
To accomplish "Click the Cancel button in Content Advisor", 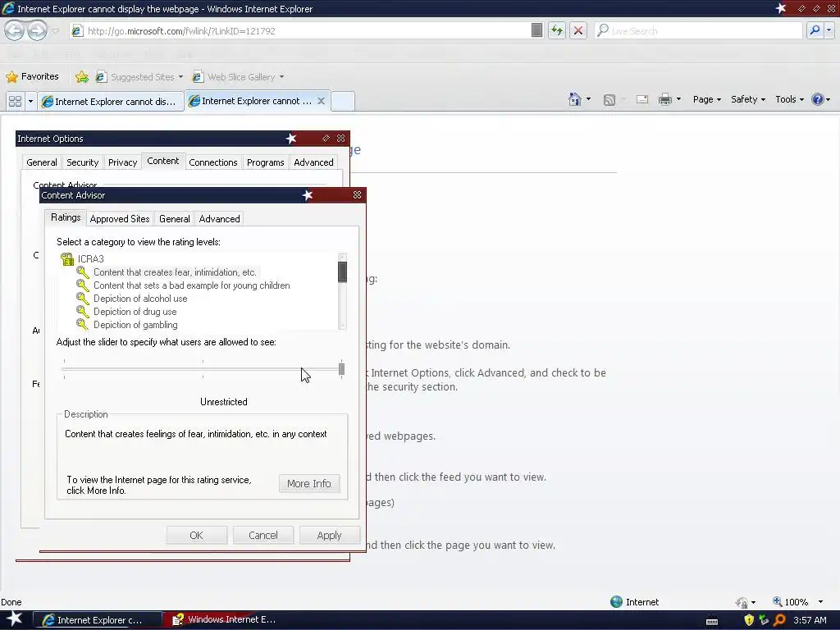I will [263, 535].
